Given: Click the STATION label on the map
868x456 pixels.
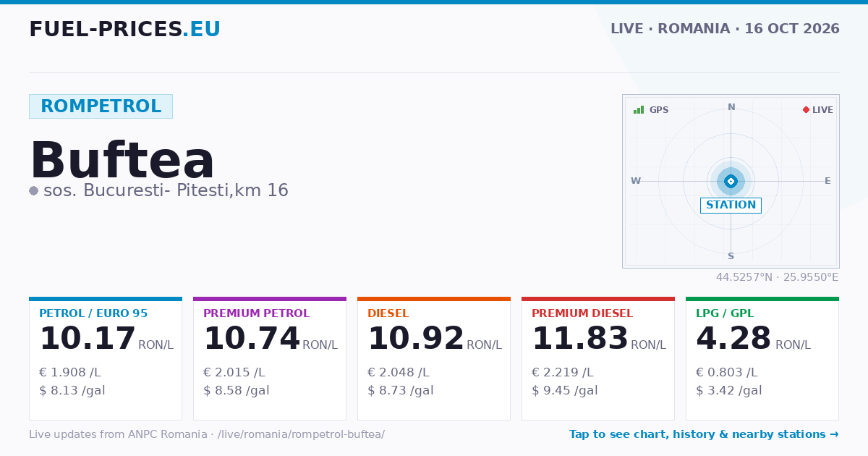Looking at the screenshot, I should (731, 205).
